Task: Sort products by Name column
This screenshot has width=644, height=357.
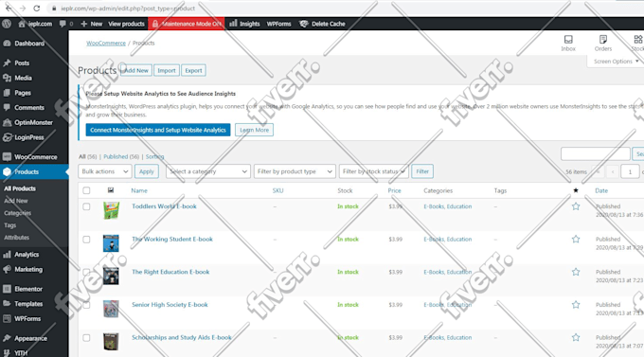Action: coord(139,190)
